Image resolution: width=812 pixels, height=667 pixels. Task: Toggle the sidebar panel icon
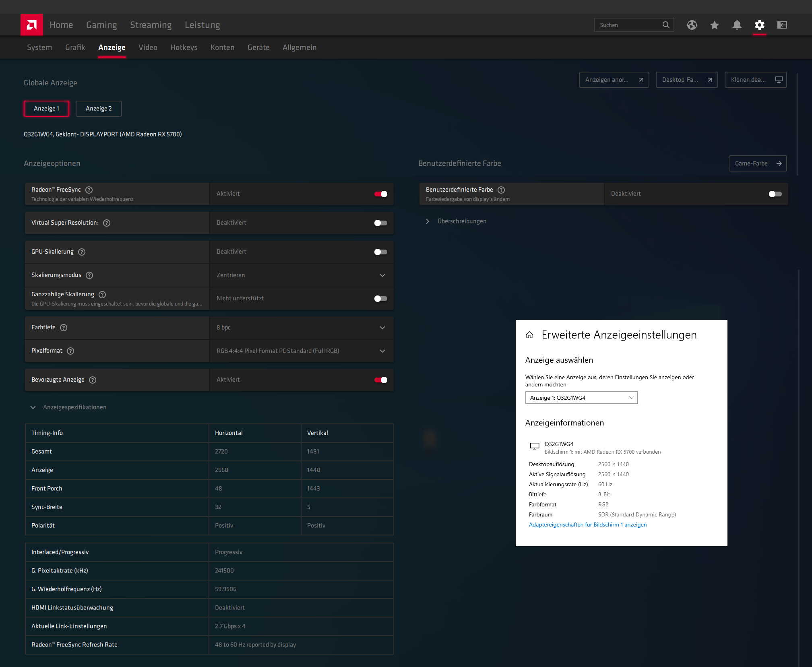click(782, 25)
